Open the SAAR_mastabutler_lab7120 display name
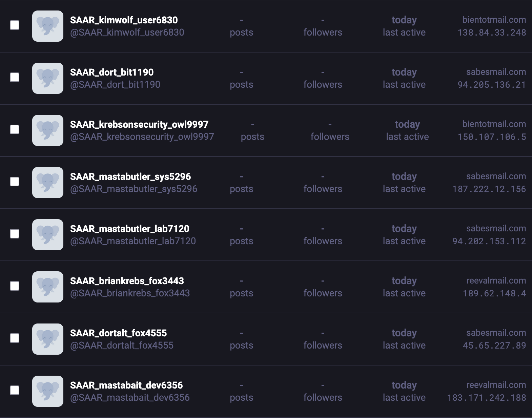The image size is (532, 418). (x=129, y=229)
